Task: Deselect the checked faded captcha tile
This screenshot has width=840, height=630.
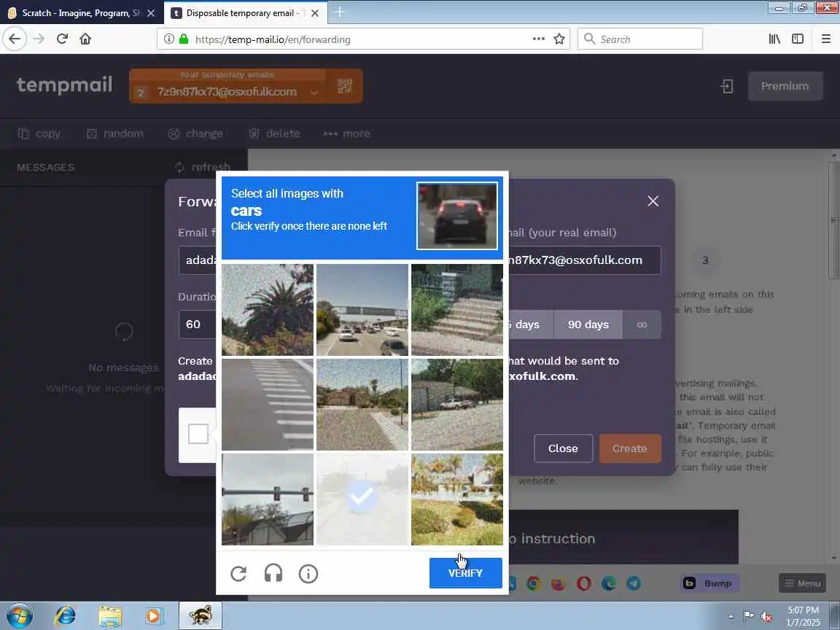Action: pyautogui.click(x=362, y=499)
